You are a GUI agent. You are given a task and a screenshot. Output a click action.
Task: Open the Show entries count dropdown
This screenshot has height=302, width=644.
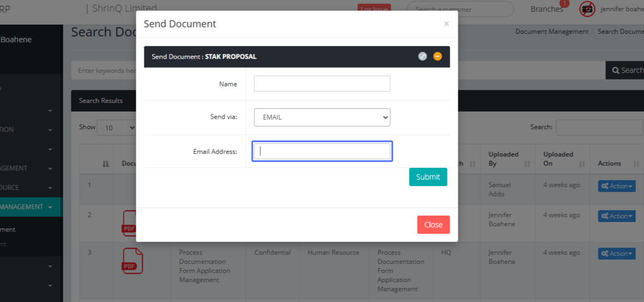(117, 128)
